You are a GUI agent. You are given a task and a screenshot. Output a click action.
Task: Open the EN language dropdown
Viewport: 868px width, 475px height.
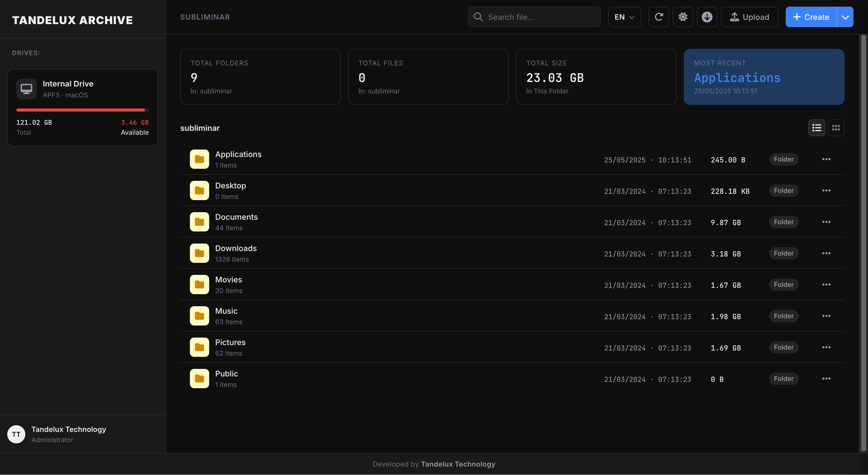tap(624, 17)
